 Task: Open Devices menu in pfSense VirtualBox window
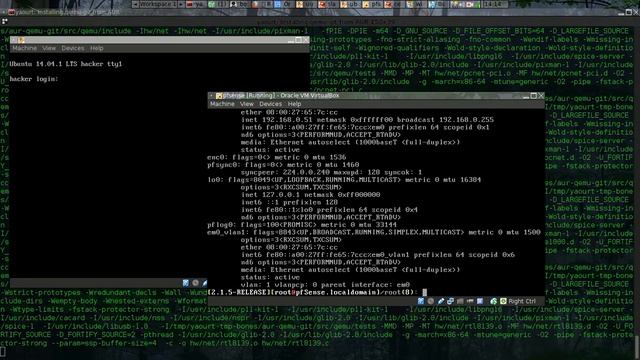270,104
